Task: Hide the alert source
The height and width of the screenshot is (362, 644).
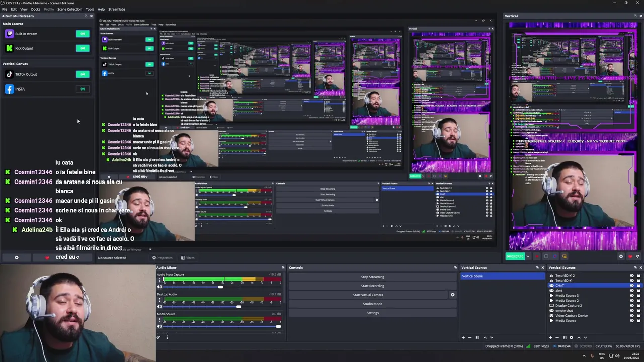Action: [x=632, y=291]
